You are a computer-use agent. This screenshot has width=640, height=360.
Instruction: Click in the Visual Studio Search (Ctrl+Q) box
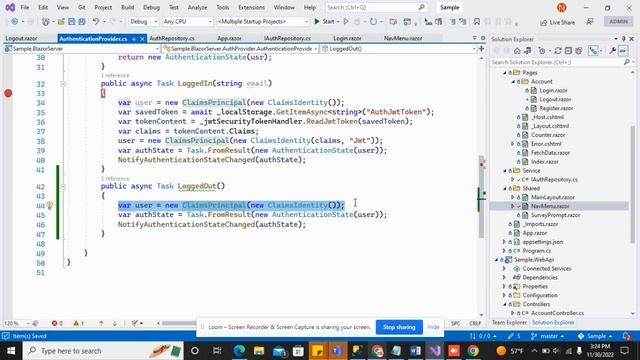[x=376, y=7]
